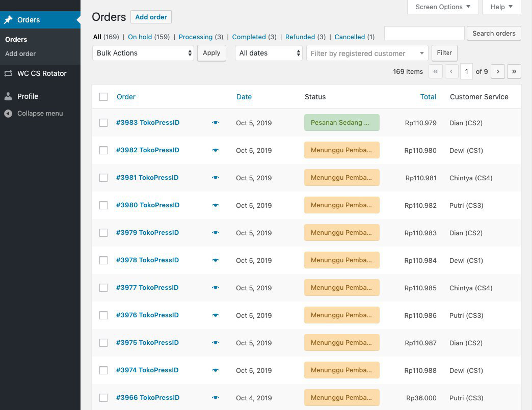Image resolution: width=532 pixels, height=410 pixels.
Task: Show Completed orders filter
Action: [x=249, y=37]
